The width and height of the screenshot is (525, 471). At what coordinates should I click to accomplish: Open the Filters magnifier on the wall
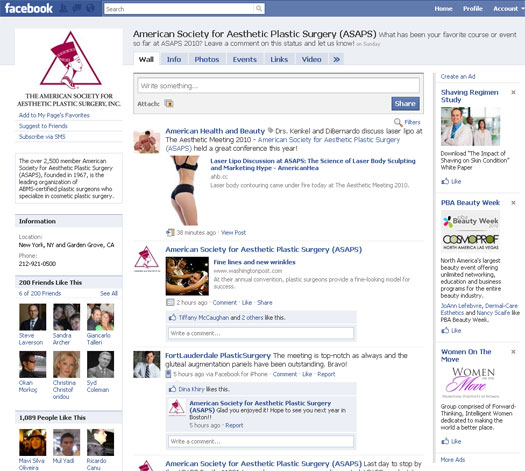398,122
